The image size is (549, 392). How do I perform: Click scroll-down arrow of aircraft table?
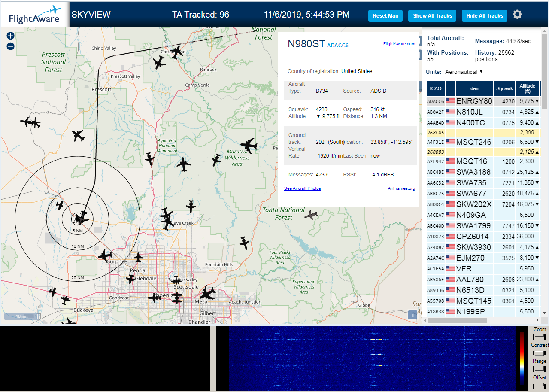click(544, 313)
